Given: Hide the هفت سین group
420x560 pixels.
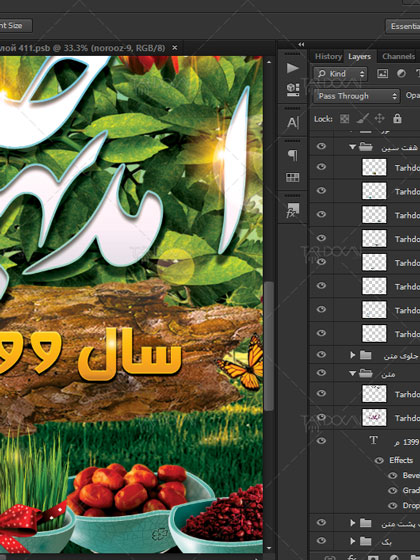Looking at the screenshot, I should coord(321,146).
